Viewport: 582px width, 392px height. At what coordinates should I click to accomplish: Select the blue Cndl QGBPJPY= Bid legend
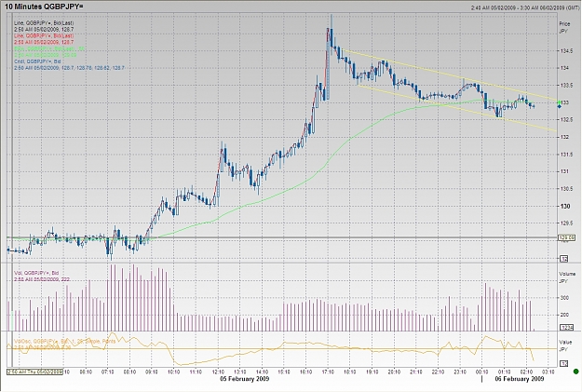(x=69, y=64)
